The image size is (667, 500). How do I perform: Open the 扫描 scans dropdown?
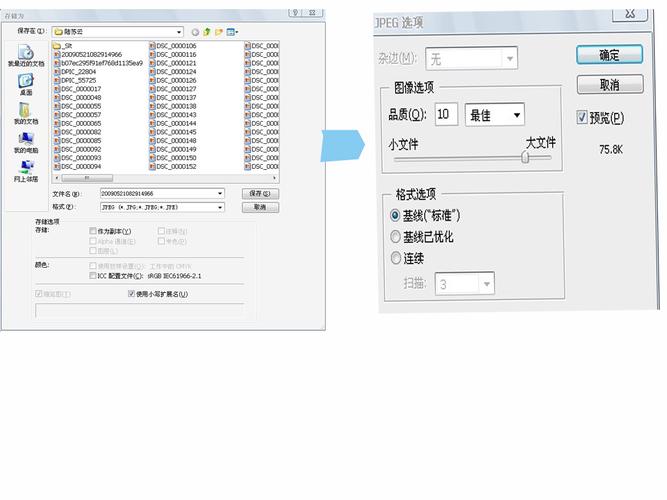click(x=487, y=283)
